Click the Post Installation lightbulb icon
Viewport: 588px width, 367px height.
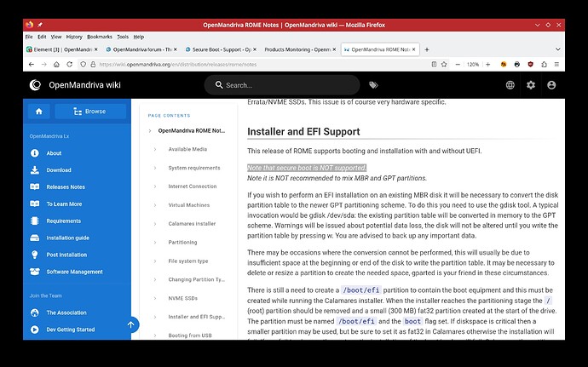click(x=34, y=255)
